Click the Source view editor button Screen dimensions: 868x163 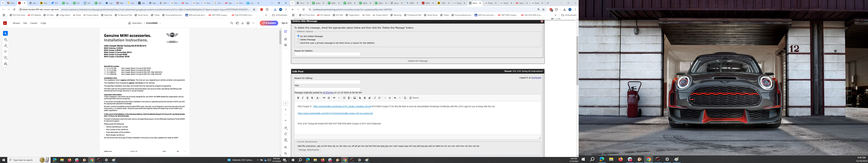click(x=414, y=98)
